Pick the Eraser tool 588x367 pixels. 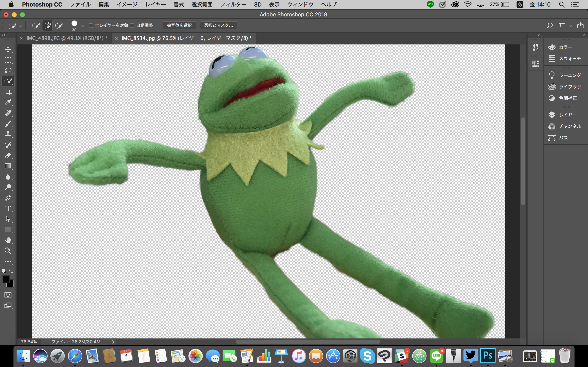click(x=8, y=155)
